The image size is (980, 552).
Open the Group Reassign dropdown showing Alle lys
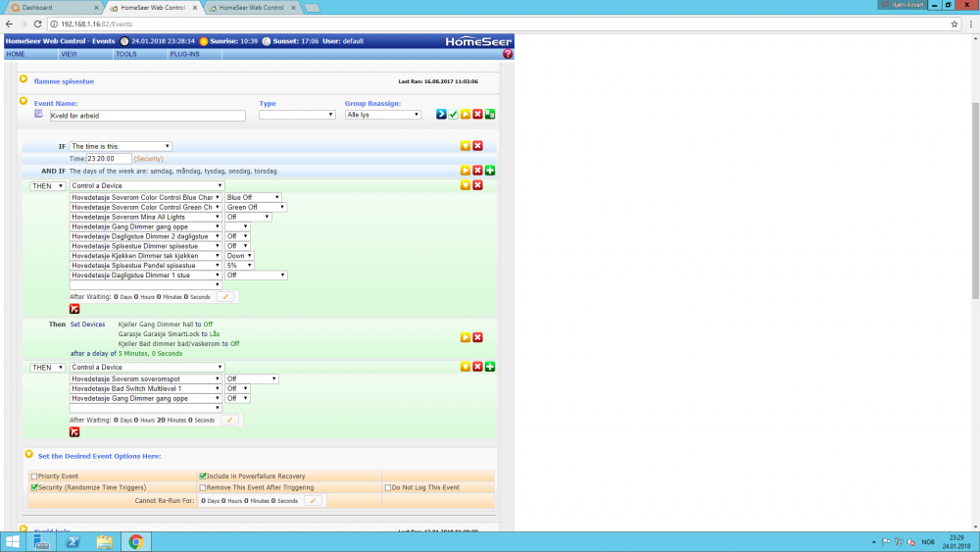(x=383, y=115)
